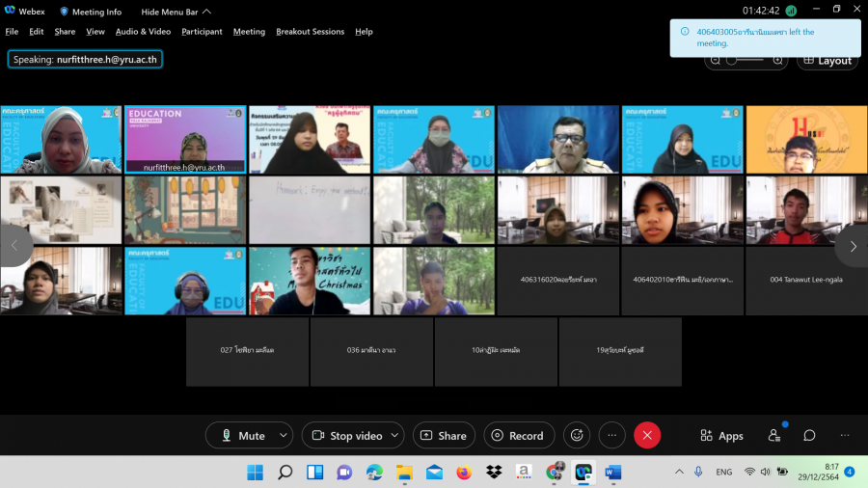
Task: Open Meeting Info
Action: tap(91, 12)
